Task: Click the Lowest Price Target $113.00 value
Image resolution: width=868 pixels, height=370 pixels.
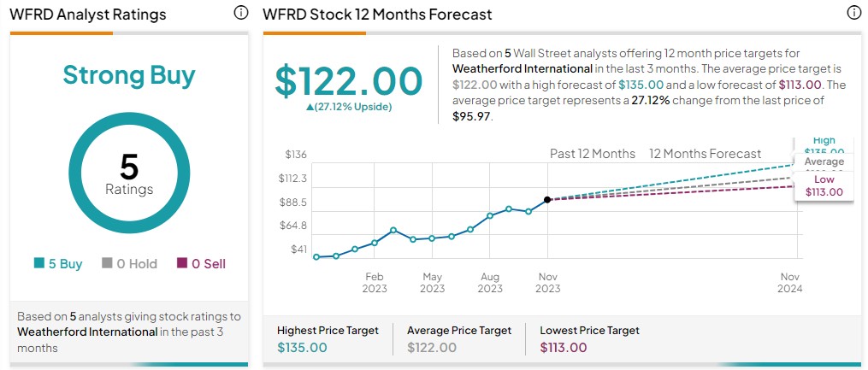Action: (564, 347)
